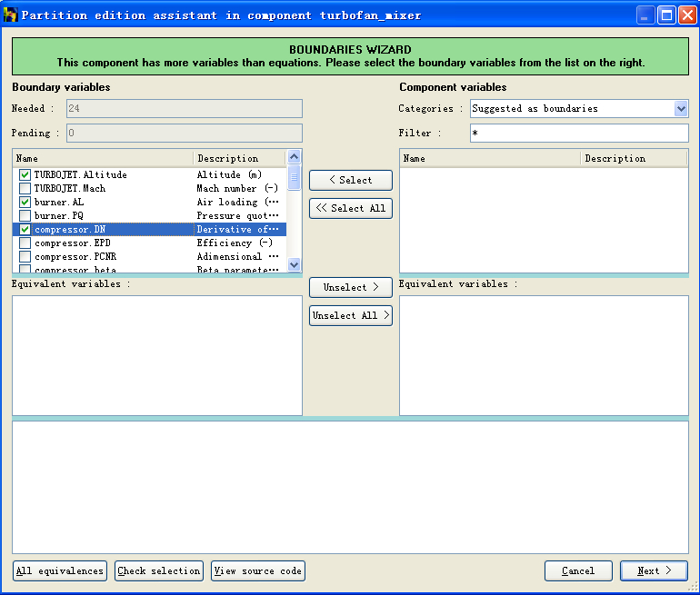Cancel the partition wizard
The height and width of the screenshot is (595, 700).
(578, 570)
